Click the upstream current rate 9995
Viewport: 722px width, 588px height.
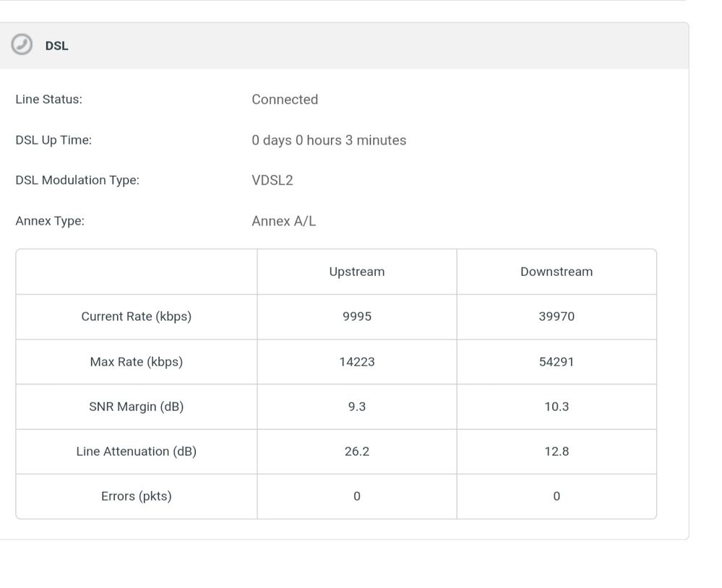click(357, 316)
